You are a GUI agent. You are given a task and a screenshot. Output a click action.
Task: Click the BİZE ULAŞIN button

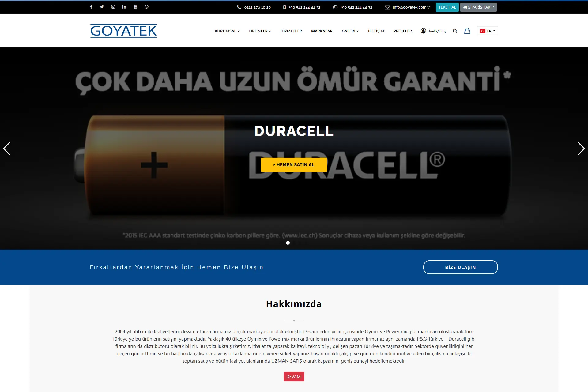tap(461, 267)
